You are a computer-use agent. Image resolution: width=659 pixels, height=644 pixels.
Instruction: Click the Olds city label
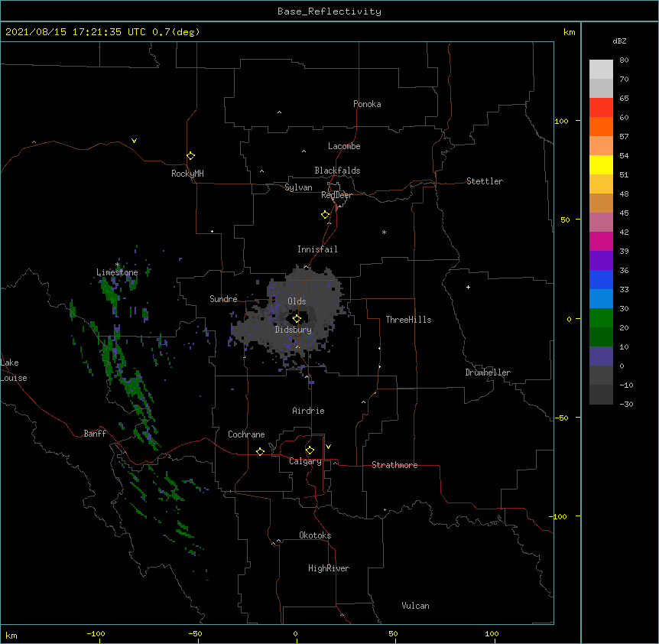tap(297, 301)
